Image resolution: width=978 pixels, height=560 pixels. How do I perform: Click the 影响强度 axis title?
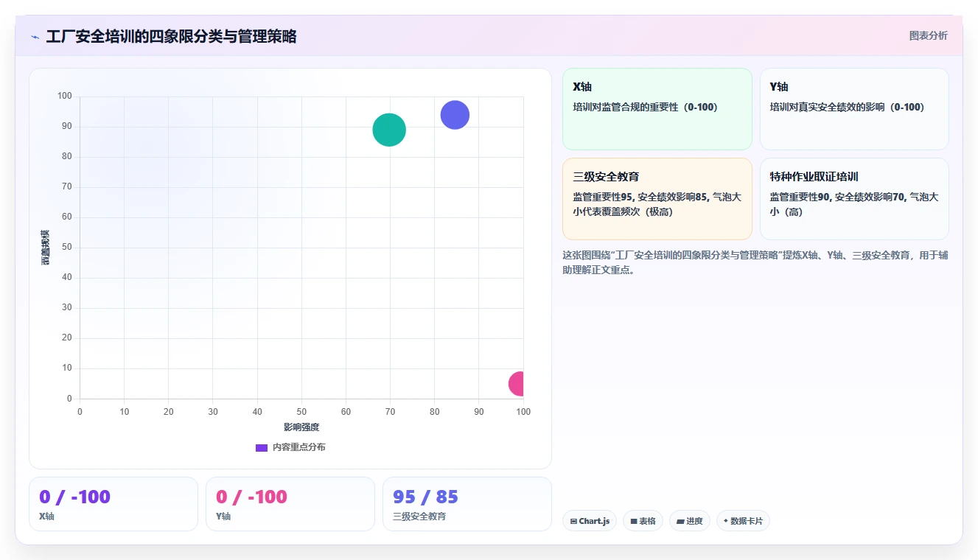click(301, 427)
